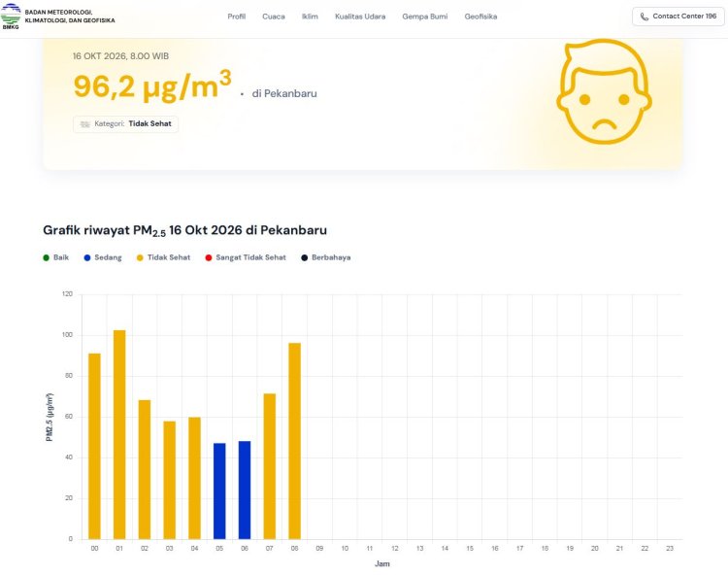
Task: Click the haze icon beside Kategori label
Action: tap(85, 124)
